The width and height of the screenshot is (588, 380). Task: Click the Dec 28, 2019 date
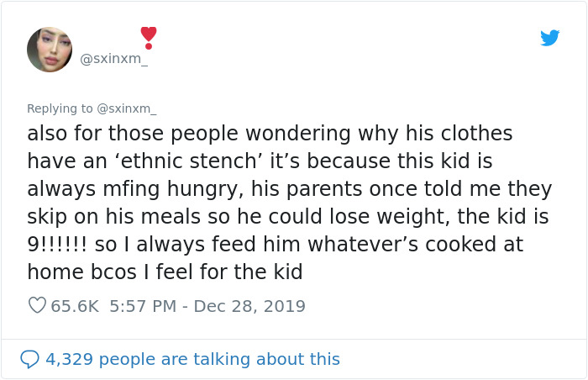click(x=249, y=306)
